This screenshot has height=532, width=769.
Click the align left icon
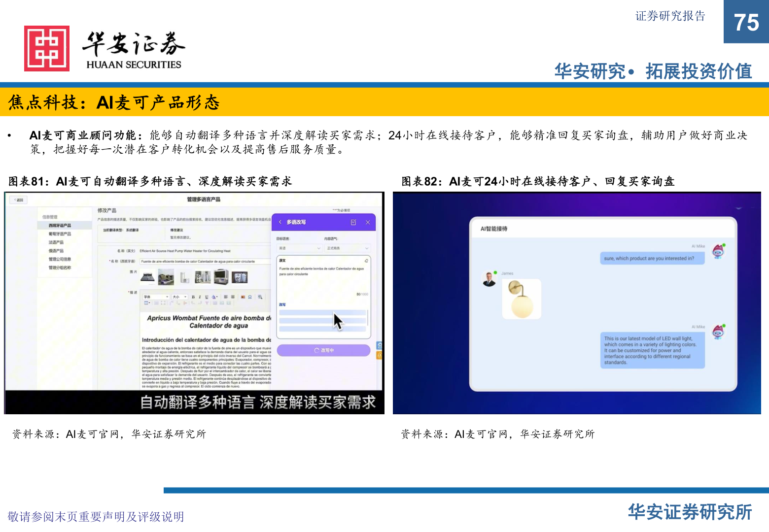point(225,297)
